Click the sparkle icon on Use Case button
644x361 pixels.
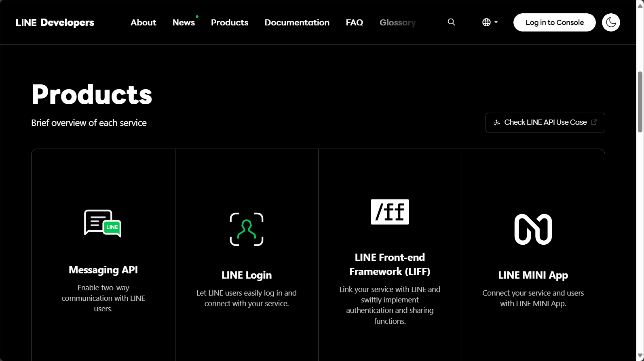[497, 122]
